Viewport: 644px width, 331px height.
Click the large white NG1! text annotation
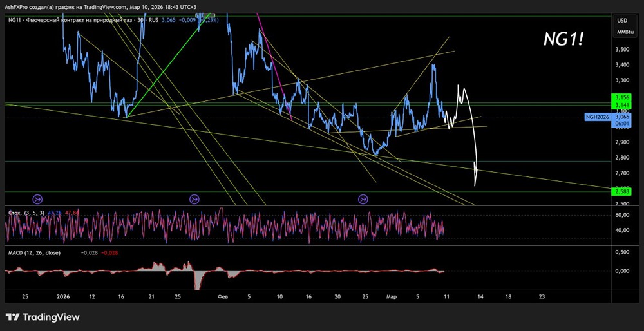point(563,40)
